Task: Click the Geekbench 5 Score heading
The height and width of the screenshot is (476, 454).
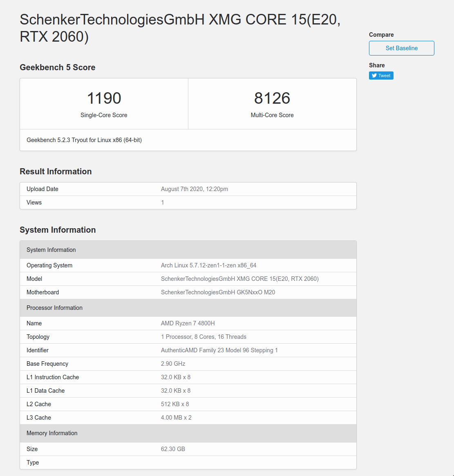Action: [58, 67]
